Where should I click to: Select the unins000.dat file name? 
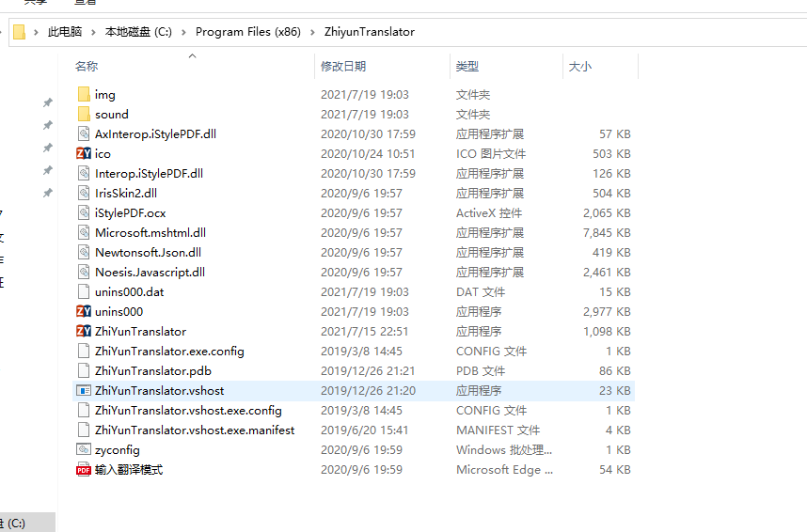pos(130,291)
